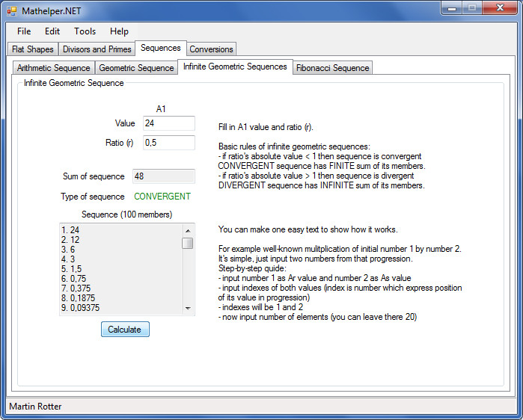Open the Fibonacci Sequence sub-tab
523x420 pixels.
pos(332,68)
